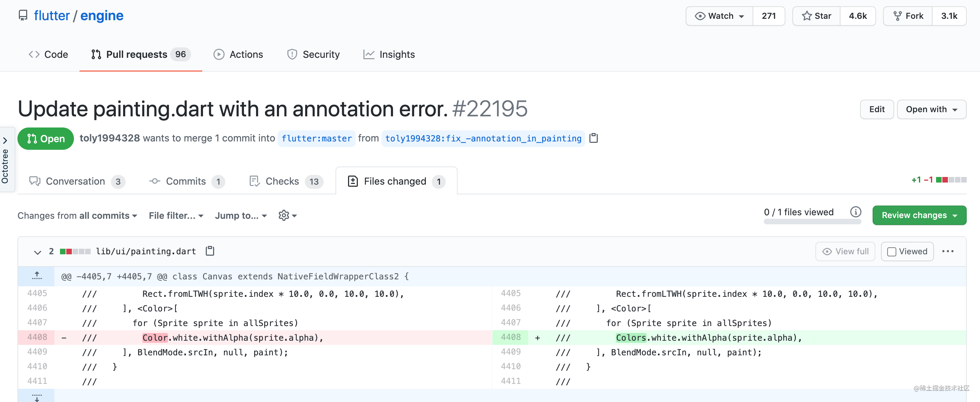Open the File filter dropdown
This screenshot has width=980, height=402.
point(176,215)
